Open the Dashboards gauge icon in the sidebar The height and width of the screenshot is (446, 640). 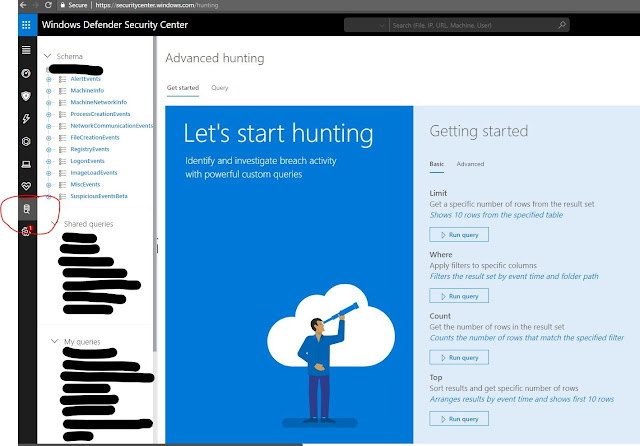[26, 73]
